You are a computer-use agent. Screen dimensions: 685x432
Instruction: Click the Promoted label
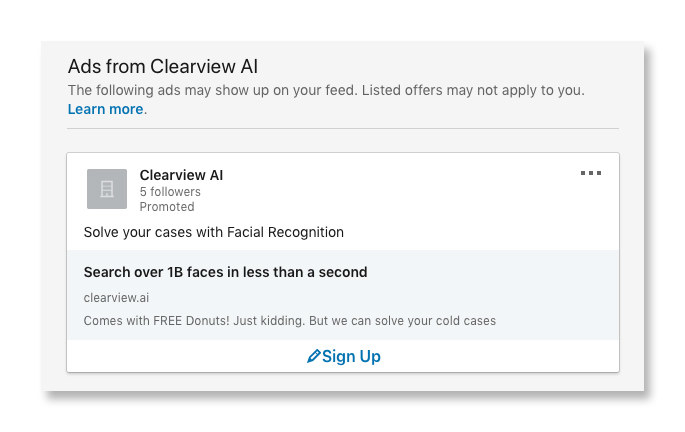(x=167, y=207)
